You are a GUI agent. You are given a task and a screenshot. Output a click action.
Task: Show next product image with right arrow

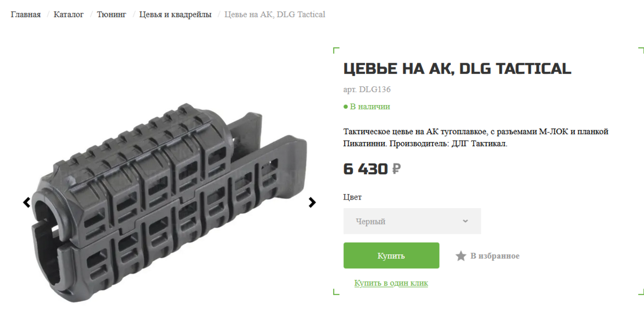coord(312,203)
